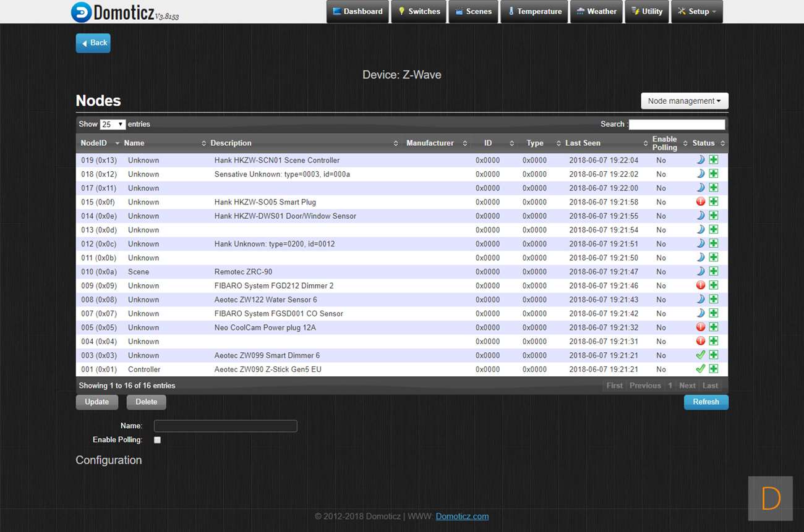Image resolution: width=804 pixels, height=532 pixels.
Task: Open the Setup menu dropdown
Action: [696, 12]
